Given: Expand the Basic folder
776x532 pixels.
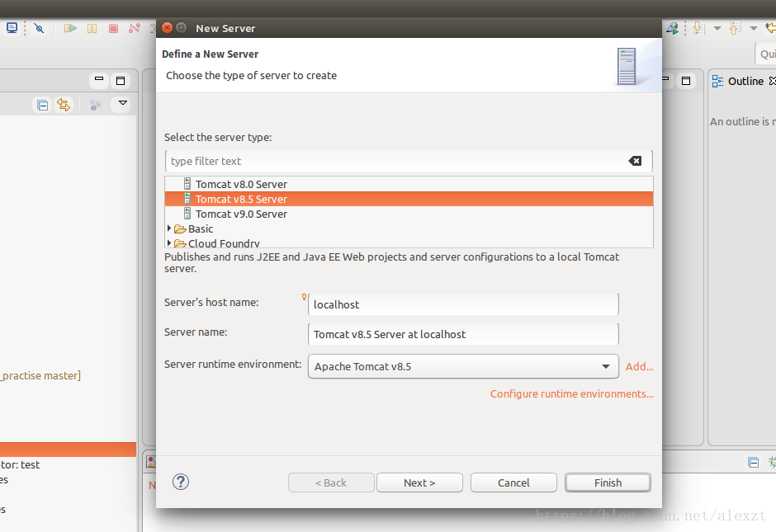Looking at the screenshot, I should (169, 228).
